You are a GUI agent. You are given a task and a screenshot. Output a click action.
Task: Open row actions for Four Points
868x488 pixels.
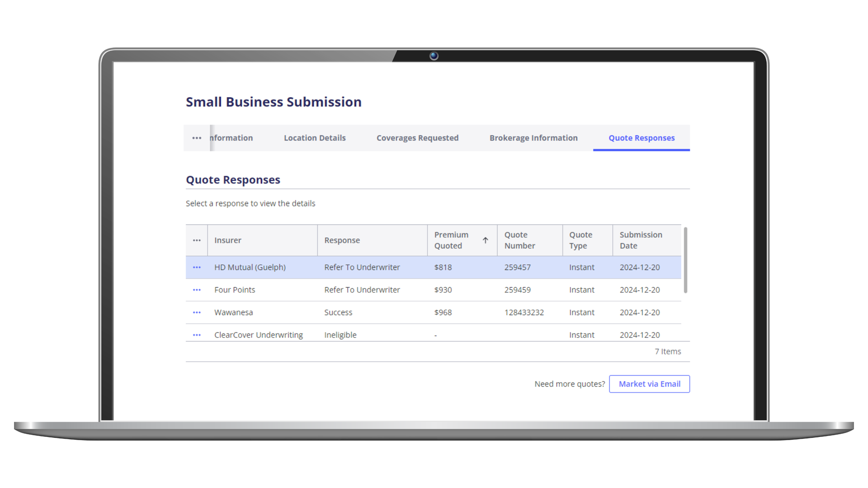pyautogui.click(x=197, y=290)
